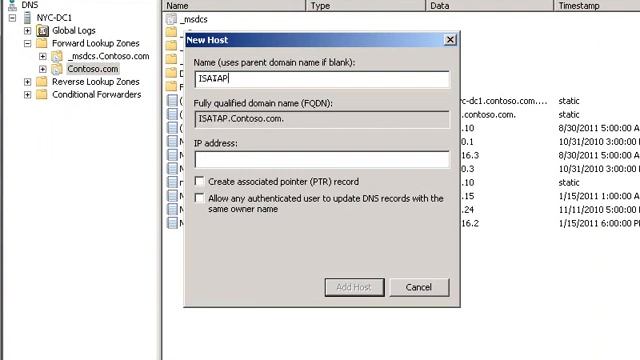Click the NYC-DC1 server icon
This screenshot has height=360, width=640.
(27, 18)
